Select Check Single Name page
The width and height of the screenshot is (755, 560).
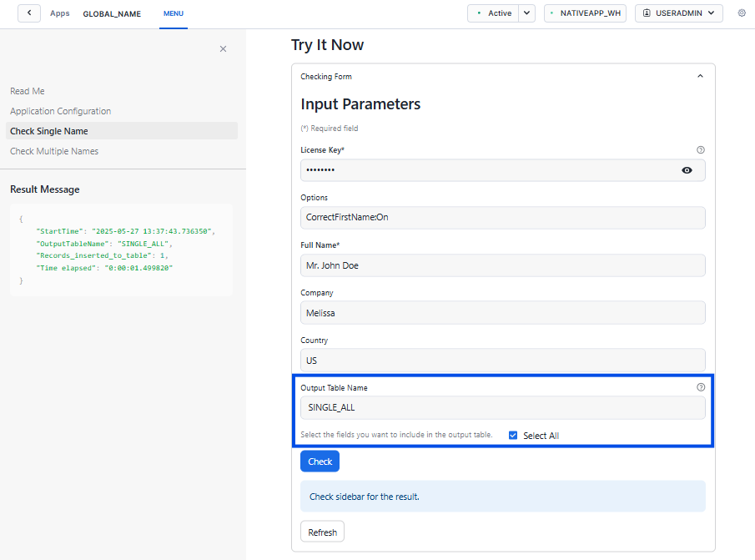tap(122, 131)
